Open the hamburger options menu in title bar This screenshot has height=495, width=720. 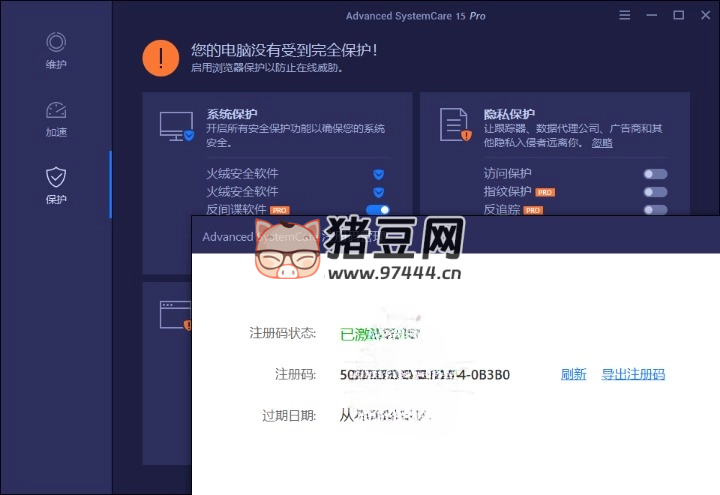pos(625,16)
